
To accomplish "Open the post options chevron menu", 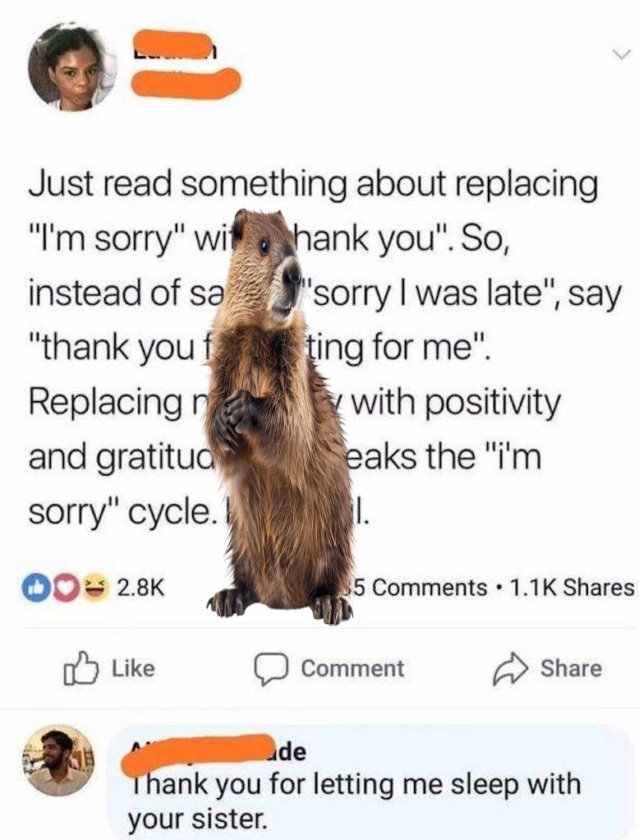I will 621,53.
